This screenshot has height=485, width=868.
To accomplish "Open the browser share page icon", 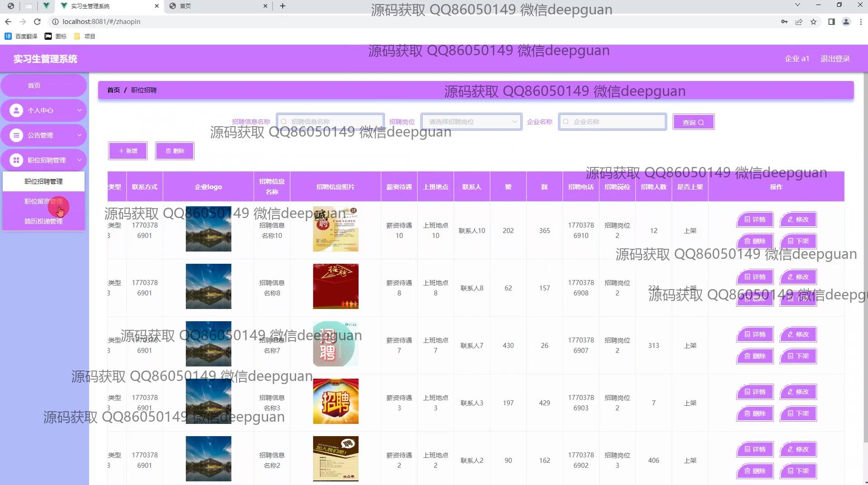I will click(x=799, y=22).
